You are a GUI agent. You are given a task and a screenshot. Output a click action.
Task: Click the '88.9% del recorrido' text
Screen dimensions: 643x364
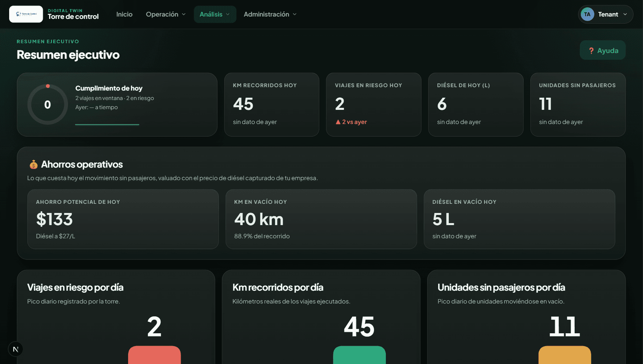click(x=262, y=236)
